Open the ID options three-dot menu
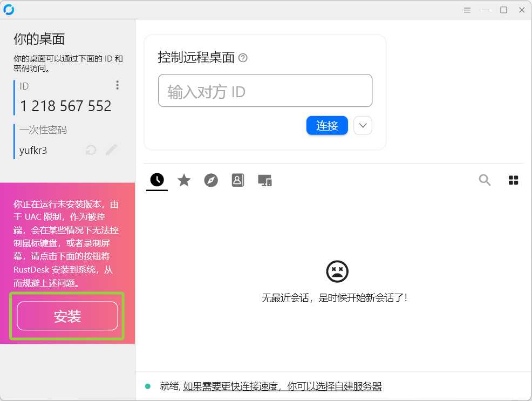 coord(118,85)
